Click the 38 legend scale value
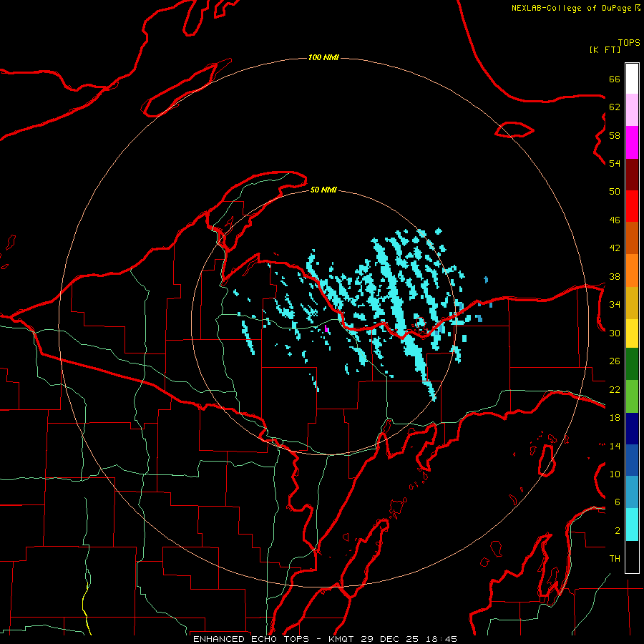The width and height of the screenshot is (644, 644). [615, 276]
